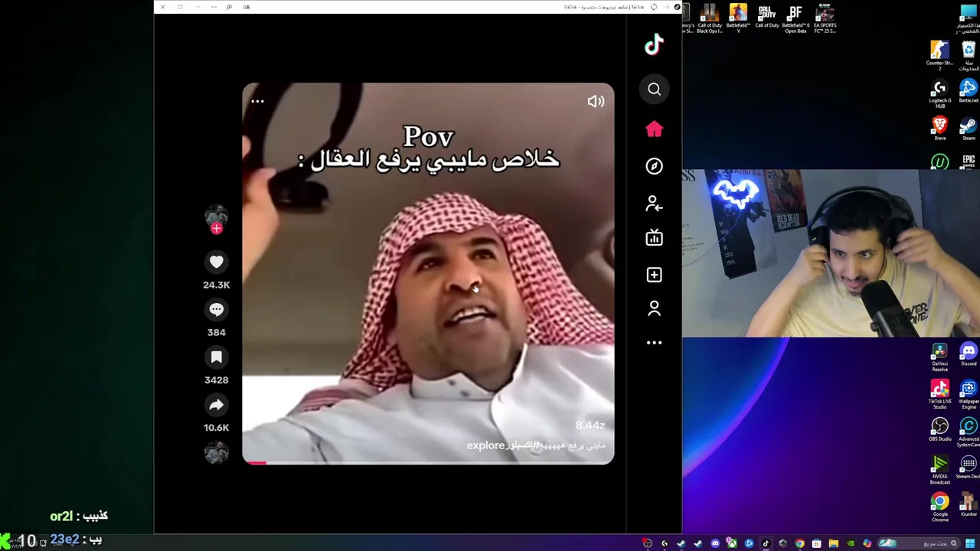Image resolution: width=980 pixels, height=551 pixels.
Task: Open File Explorer from the taskbar
Action: [x=834, y=543]
